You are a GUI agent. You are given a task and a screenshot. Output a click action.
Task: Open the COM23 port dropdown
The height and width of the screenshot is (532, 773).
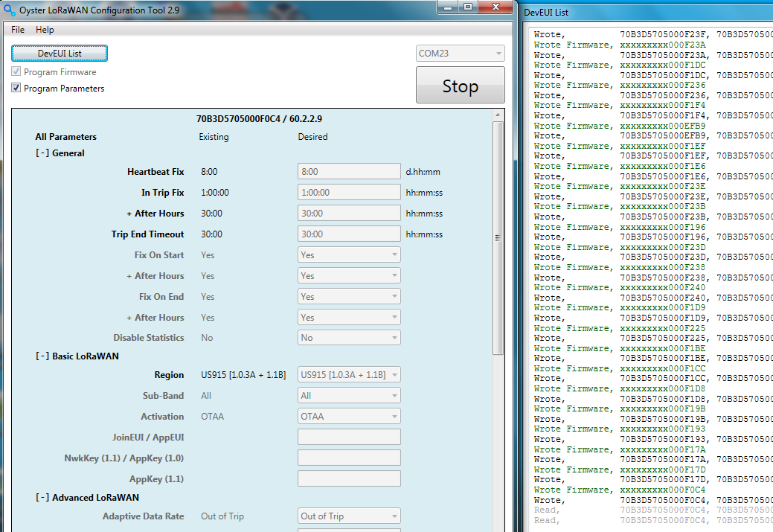[460, 54]
